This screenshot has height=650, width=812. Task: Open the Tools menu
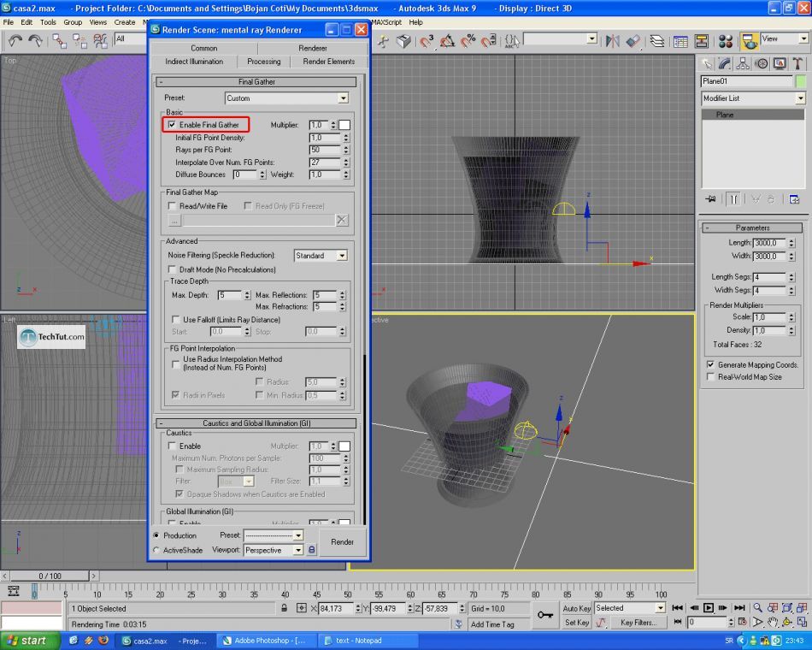pyautogui.click(x=48, y=22)
